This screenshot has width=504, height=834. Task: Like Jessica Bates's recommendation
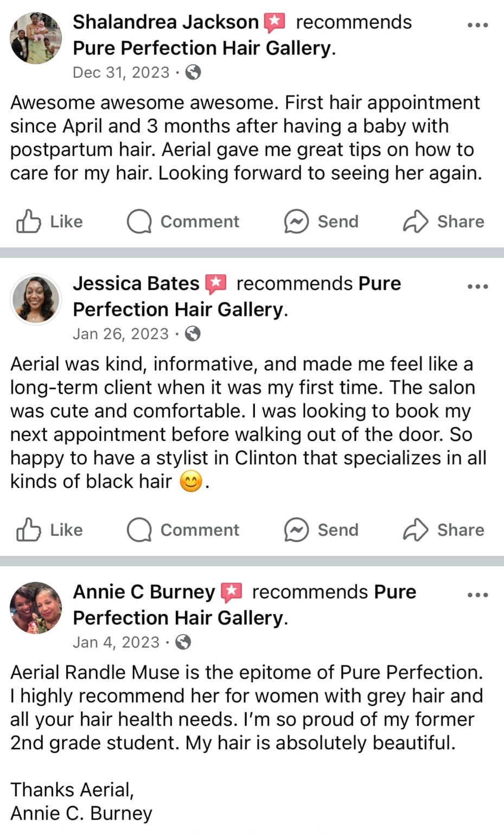click(x=49, y=530)
